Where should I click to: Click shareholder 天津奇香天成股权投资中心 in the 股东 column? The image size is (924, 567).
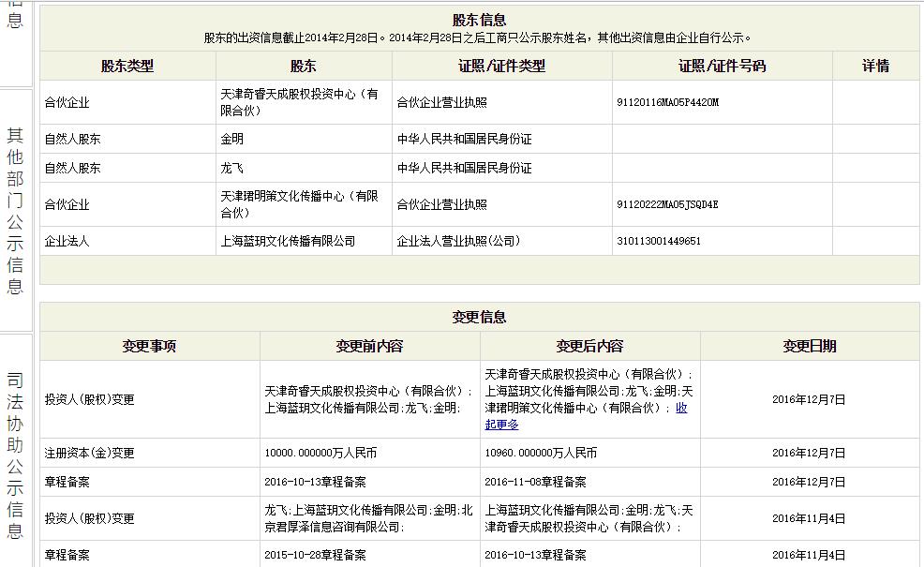coord(299,102)
